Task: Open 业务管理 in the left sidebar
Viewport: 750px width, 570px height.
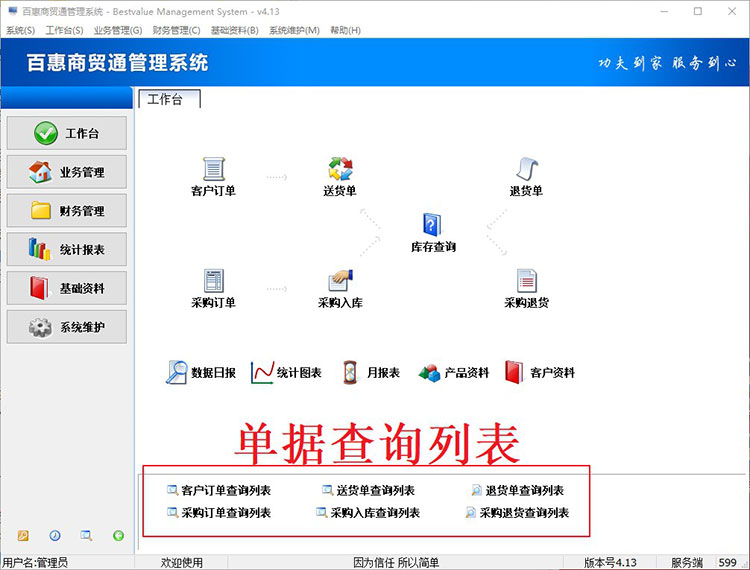Action: click(x=66, y=172)
